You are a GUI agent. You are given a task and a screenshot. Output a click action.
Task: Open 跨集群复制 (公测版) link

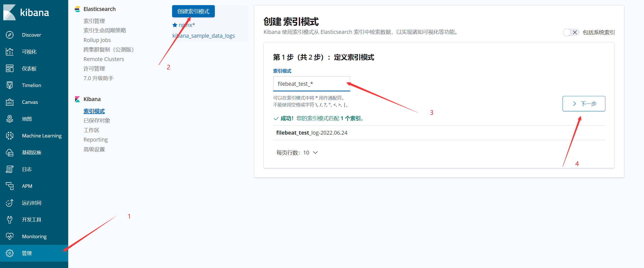109,50
